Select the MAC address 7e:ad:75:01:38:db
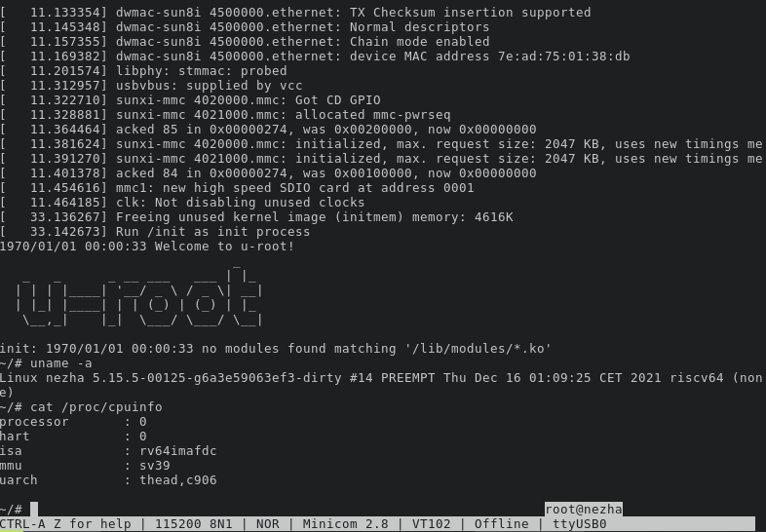Viewport: 766px width, 532px height. [563, 57]
